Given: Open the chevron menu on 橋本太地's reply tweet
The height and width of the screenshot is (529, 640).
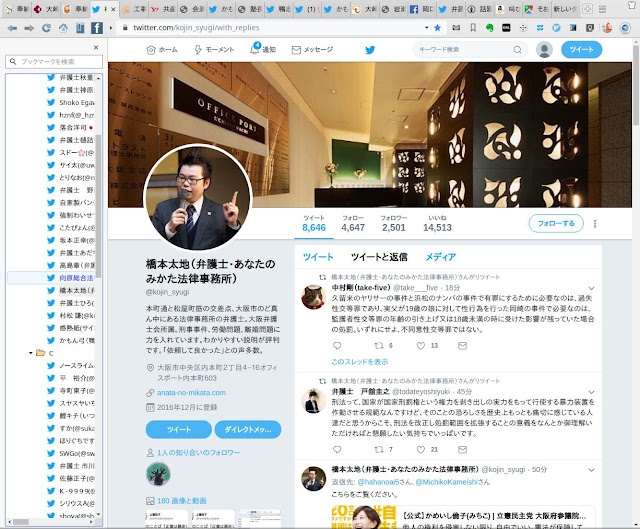Looking at the screenshot, I should 591,470.
